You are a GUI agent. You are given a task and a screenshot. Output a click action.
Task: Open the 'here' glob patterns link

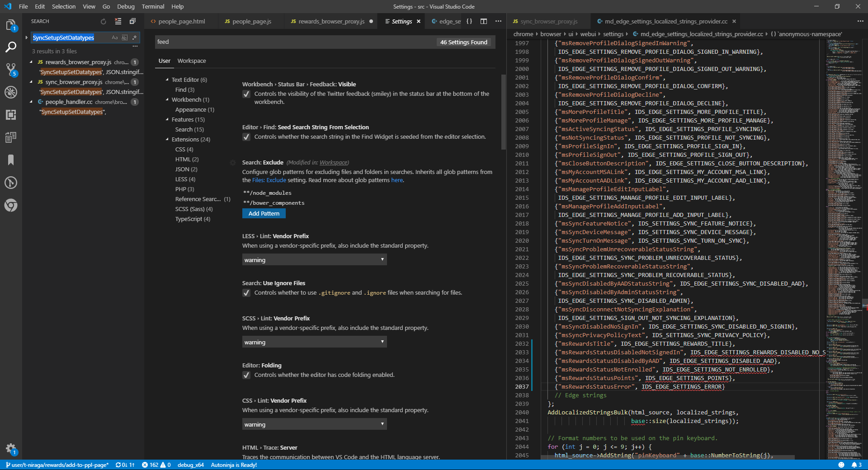click(x=397, y=180)
